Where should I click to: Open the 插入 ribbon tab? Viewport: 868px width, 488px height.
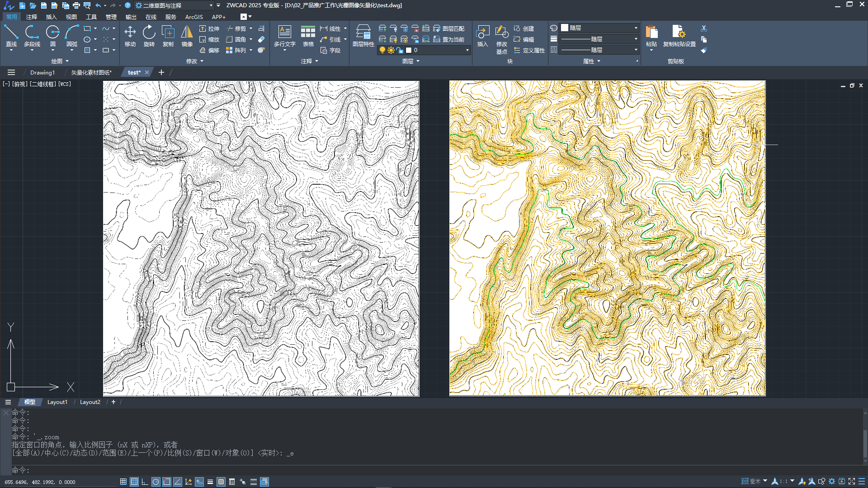52,17
